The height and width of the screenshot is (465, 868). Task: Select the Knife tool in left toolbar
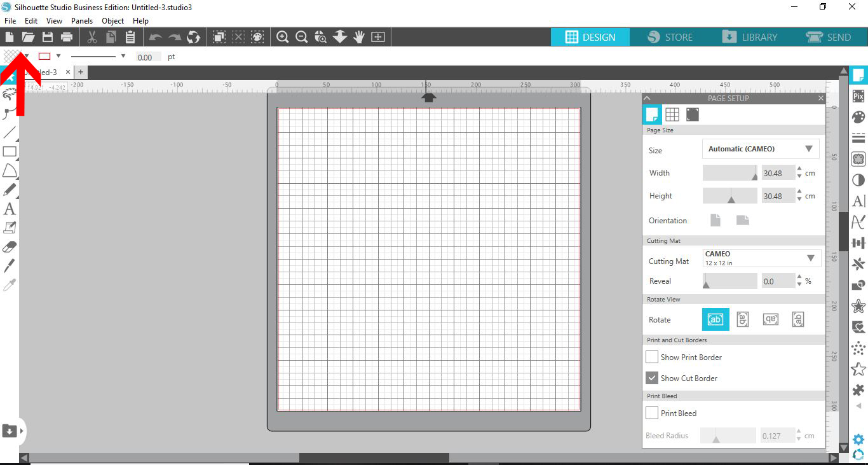tap(10, 266)
